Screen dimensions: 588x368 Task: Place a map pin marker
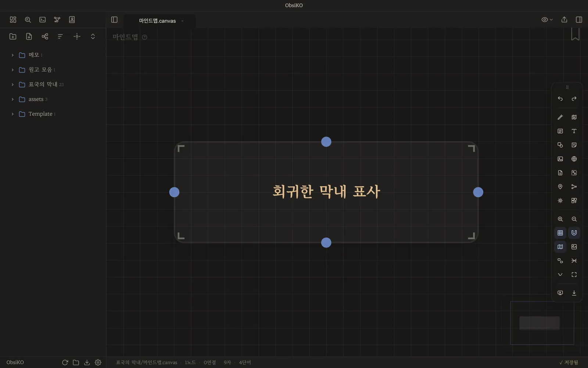point(560,187)
